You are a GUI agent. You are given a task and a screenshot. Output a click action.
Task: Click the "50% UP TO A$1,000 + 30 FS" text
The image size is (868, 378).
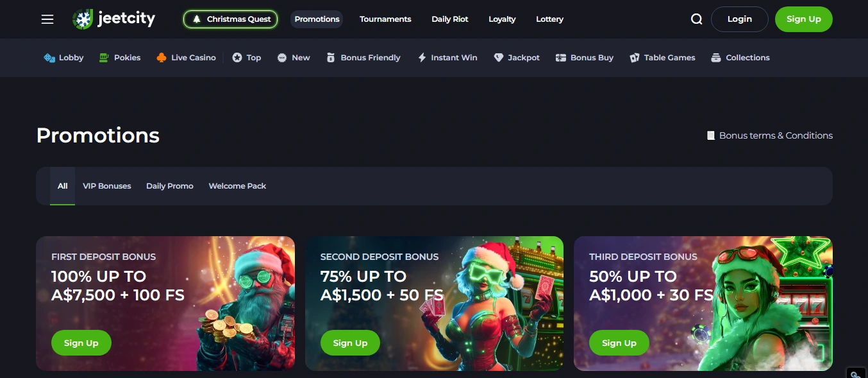[651, 286]
